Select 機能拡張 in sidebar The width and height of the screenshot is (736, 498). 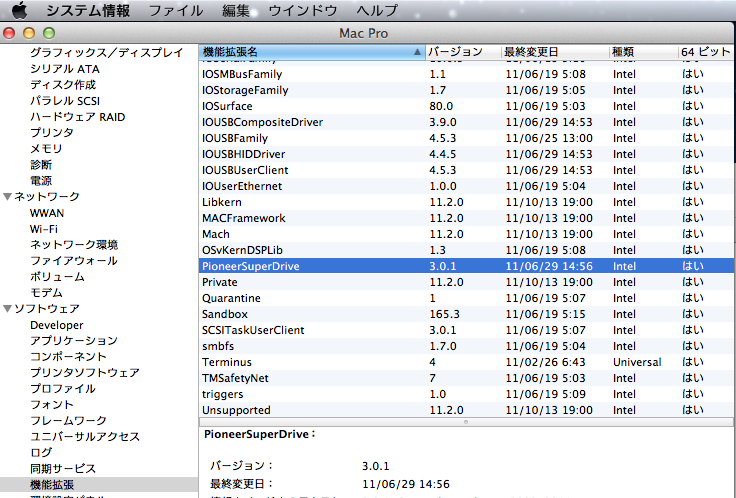(52, 484)
